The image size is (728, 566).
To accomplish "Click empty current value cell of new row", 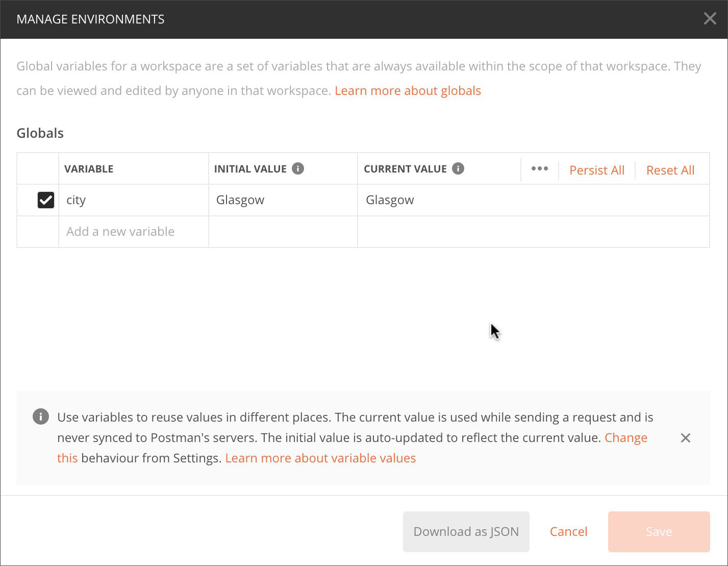I will click(x=534, y=232).
